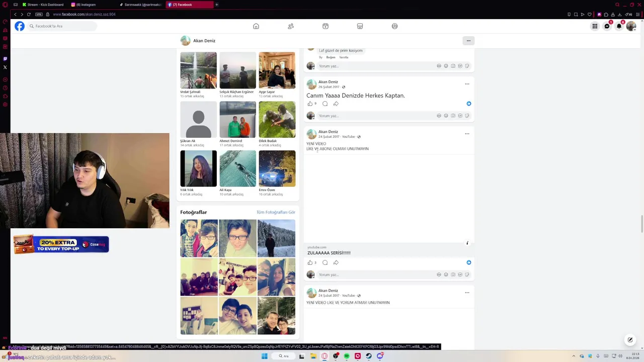Open Steam from the taskbar
The image size is (644, 362).
369,356
